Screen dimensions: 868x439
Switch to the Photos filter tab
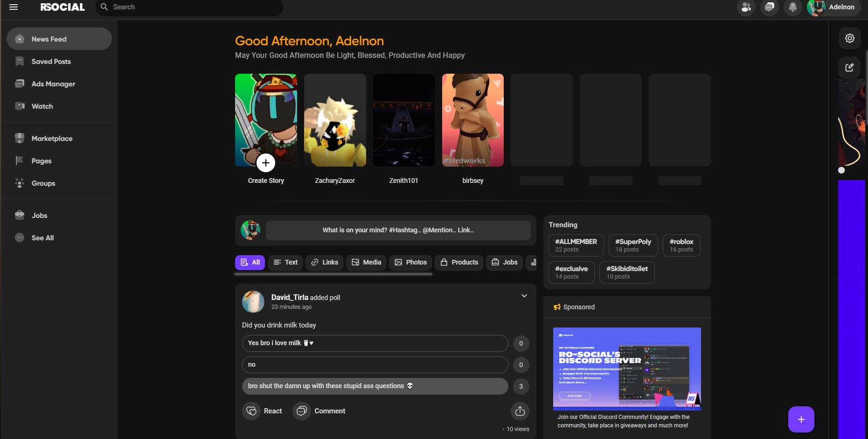(x=410, y=263)
